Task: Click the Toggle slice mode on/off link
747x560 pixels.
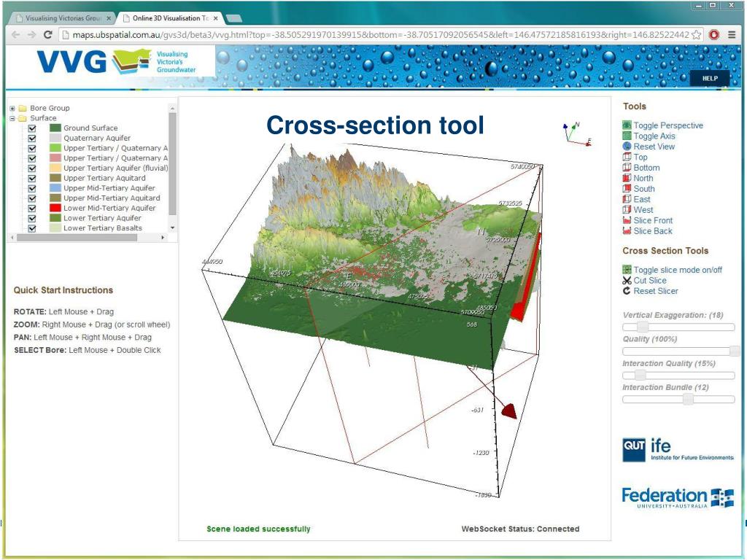Action: coord(678,270)
